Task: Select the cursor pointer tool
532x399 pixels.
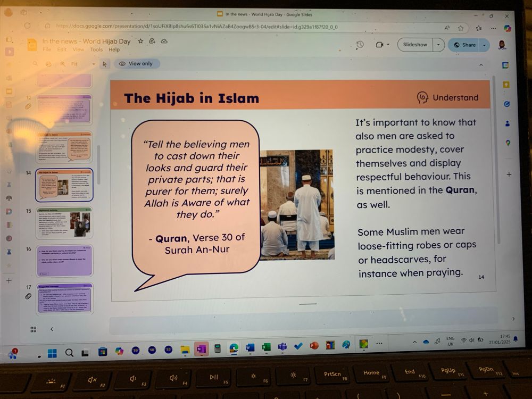Action: click(x=104, y=64)
